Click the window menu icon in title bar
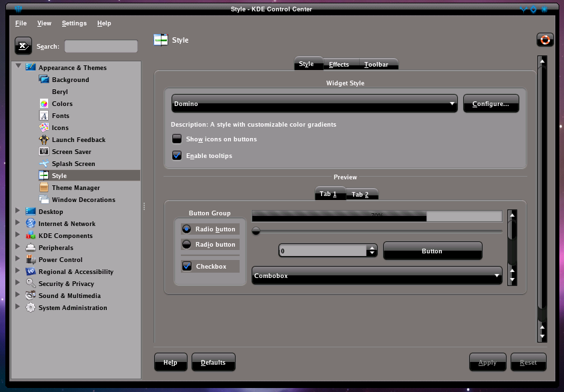Screen dimensions: 564x392 pyautogui.click(x=18, y=9)
